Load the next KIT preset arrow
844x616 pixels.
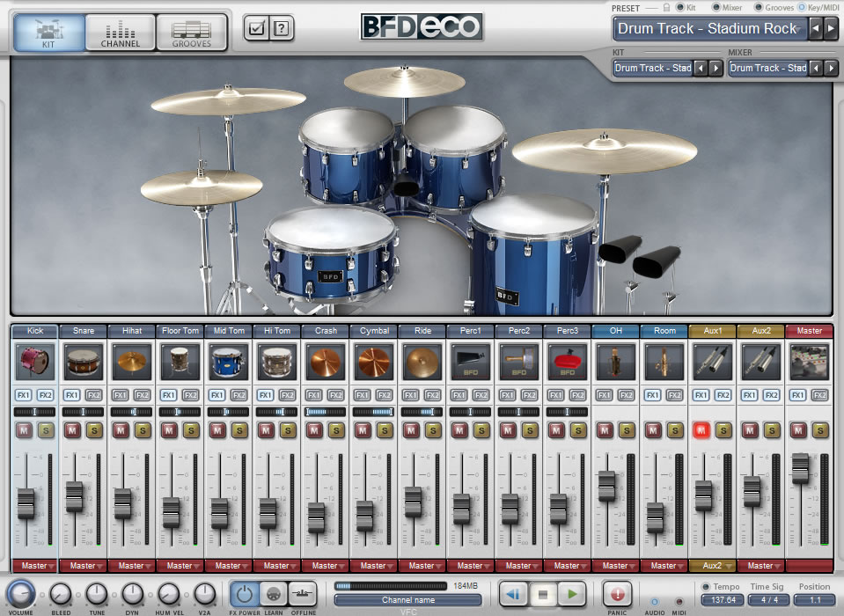(716, 69)
